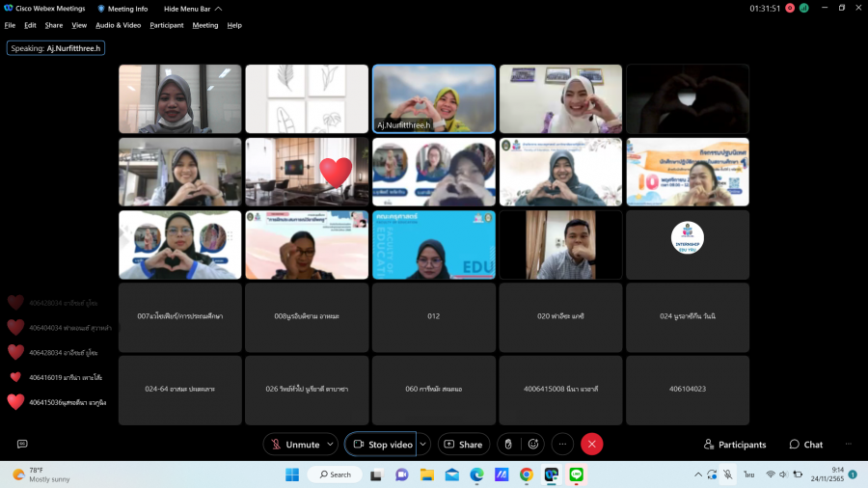
Task: Expand video options arrow beside Stop video
Action: tap(424, 445)
